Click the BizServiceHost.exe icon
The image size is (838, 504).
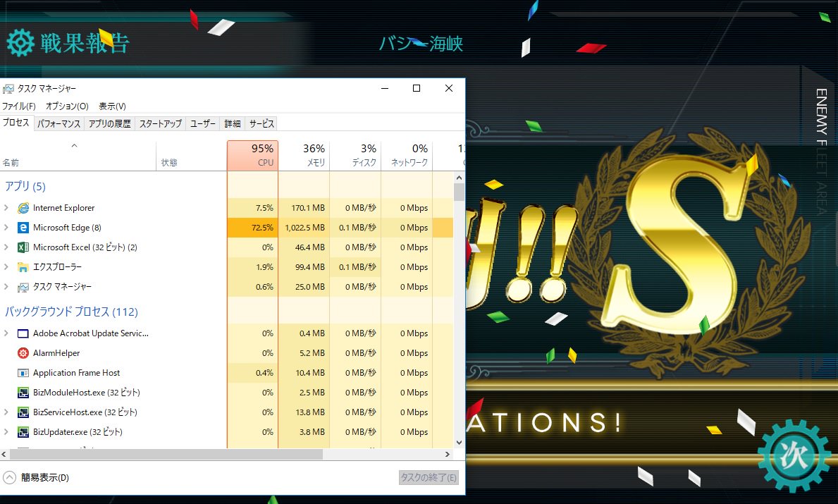pyautogui.click(x=23, y=412)
